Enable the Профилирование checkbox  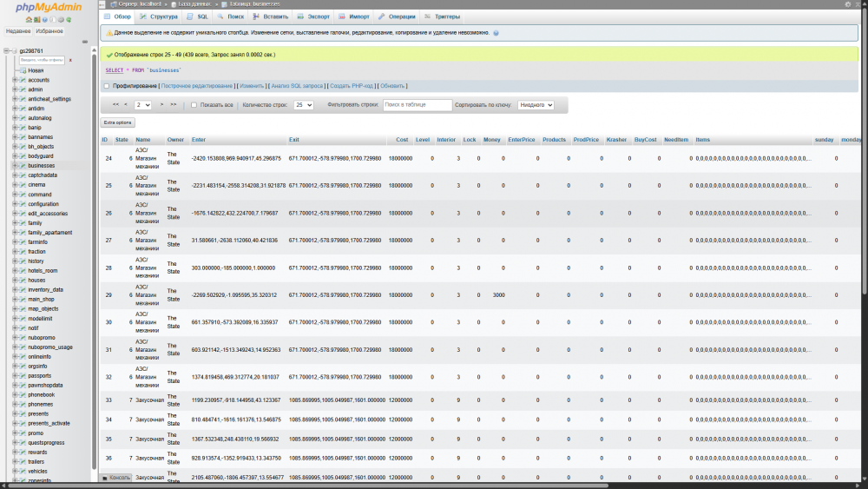pos(107,86)
